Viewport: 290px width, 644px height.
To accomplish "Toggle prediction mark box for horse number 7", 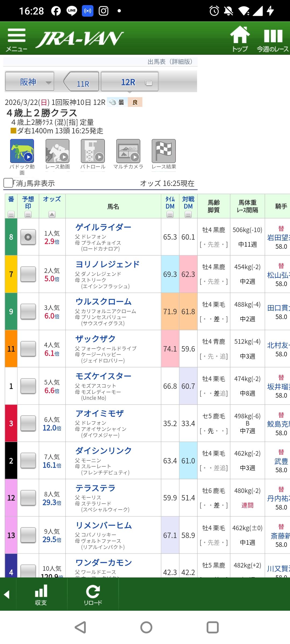I will (28, 274).
